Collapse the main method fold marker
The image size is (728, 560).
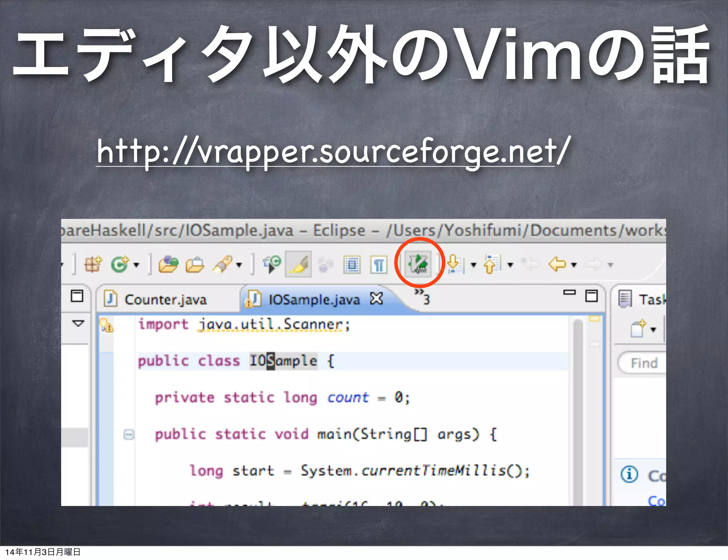[129, 435]
